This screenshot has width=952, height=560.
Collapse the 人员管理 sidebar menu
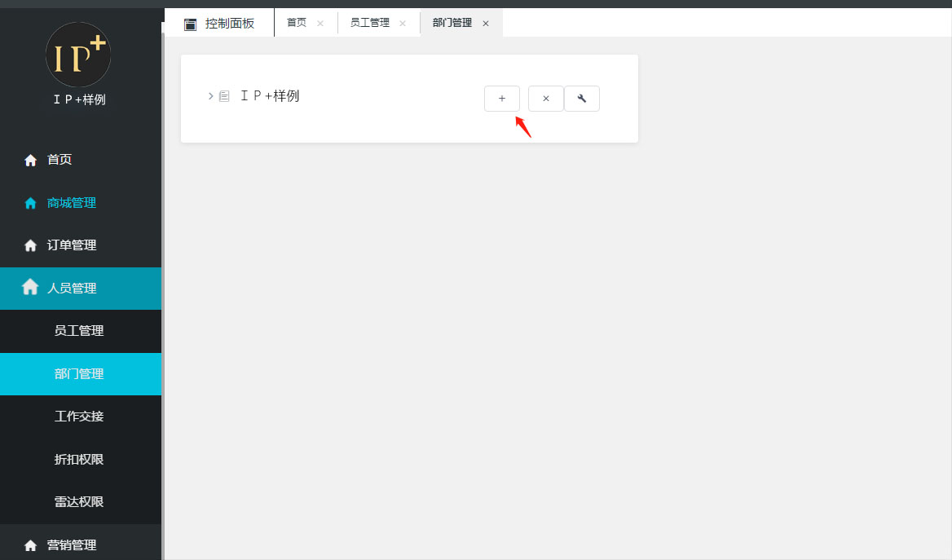[72, 289]
